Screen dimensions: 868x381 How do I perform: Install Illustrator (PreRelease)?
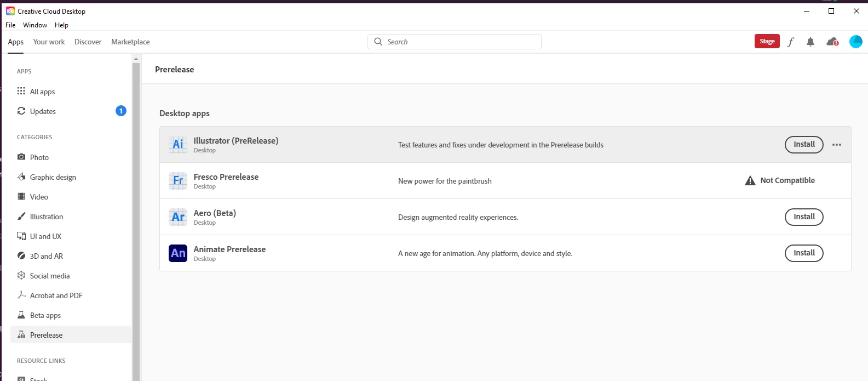804,144
